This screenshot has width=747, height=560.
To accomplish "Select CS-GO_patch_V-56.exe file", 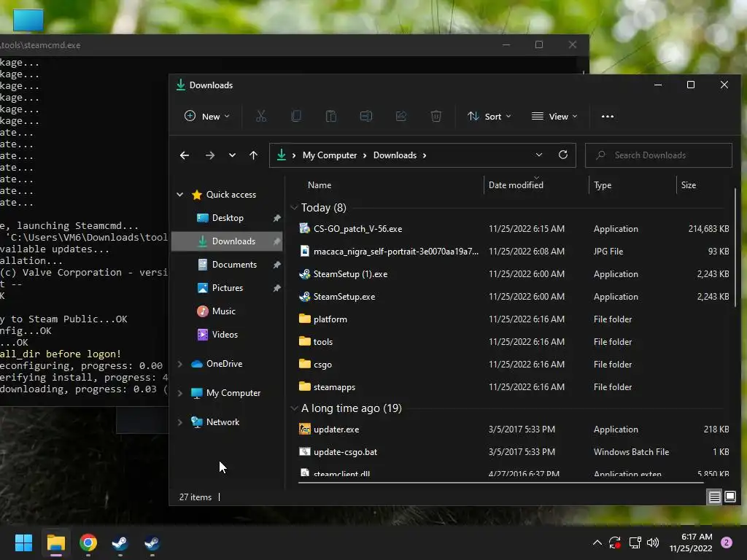I will [514, 229].
